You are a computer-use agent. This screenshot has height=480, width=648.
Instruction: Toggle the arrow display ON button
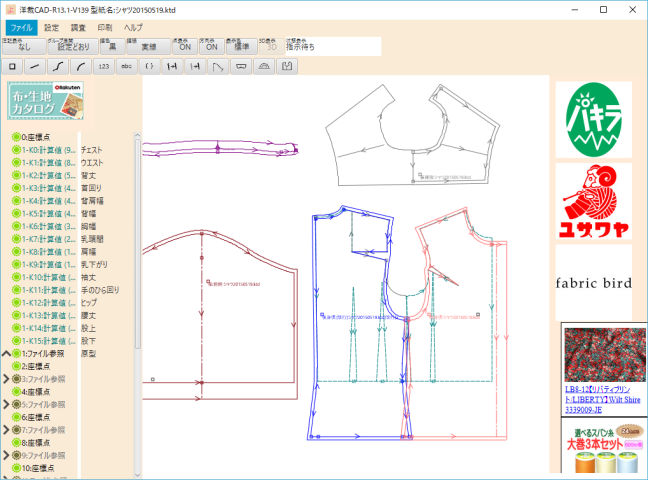(211, 46)
